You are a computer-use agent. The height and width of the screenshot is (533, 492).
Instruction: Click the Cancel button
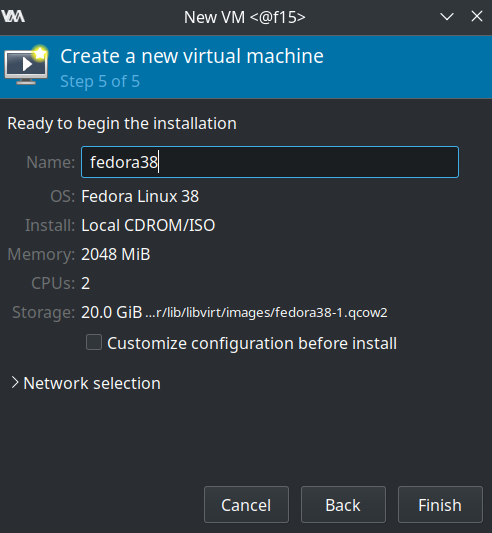coord(246,504)
